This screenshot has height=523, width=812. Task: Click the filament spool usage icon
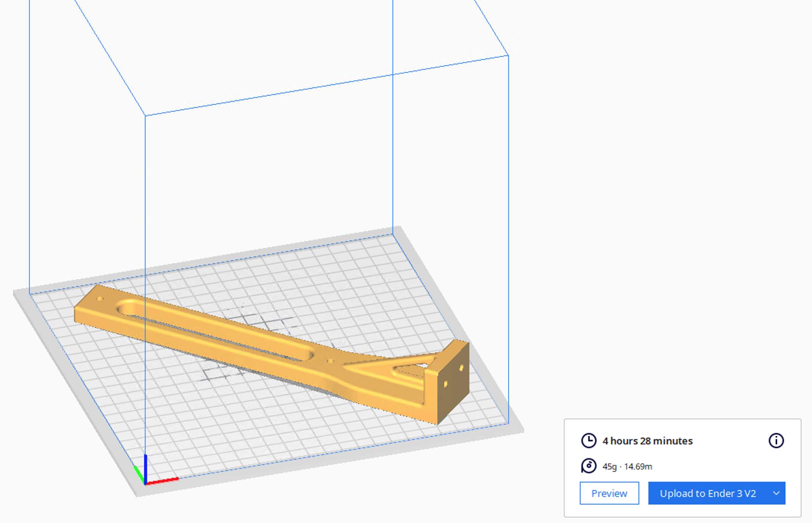[589, 466]
